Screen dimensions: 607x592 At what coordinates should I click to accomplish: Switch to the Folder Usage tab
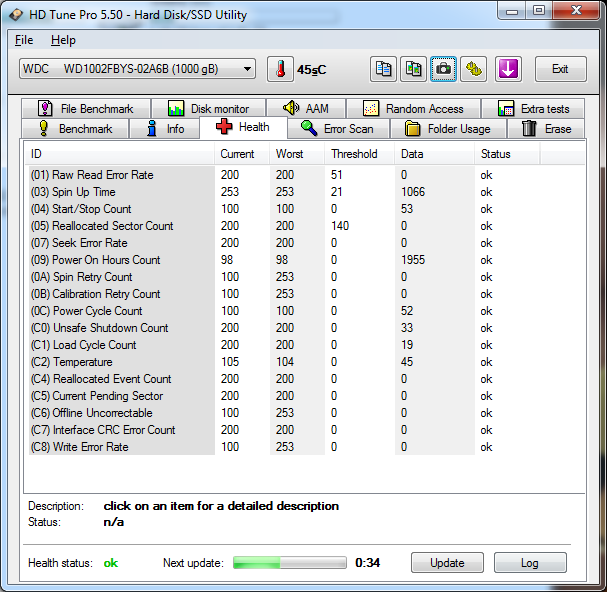point(448,129)
